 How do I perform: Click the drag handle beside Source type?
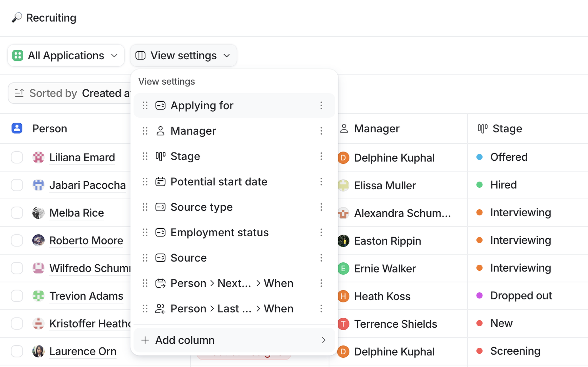(x=145, y=207)
